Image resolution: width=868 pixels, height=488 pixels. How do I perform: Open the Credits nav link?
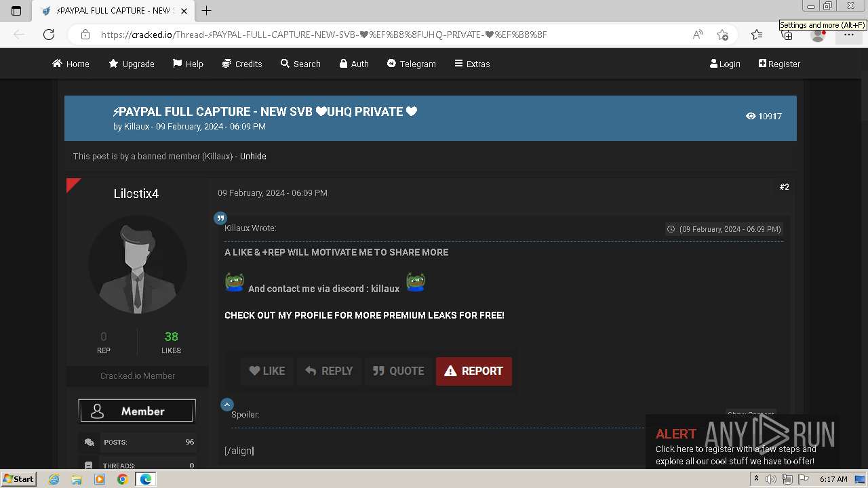tap(242, 64)
